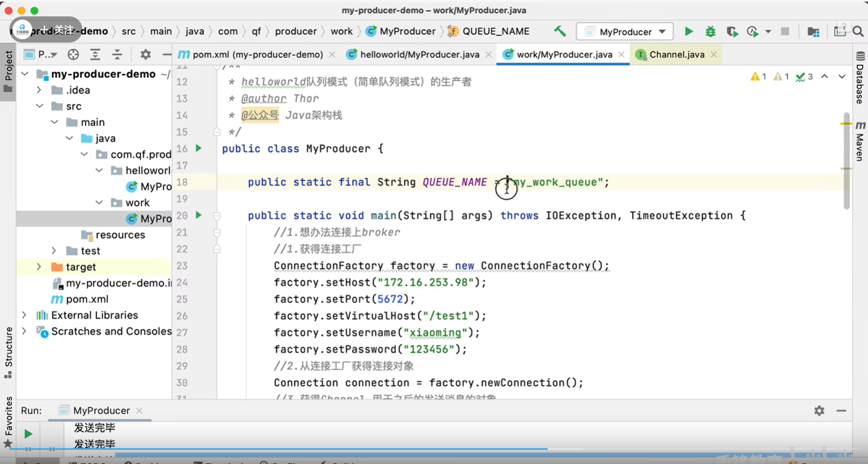This screenshot has height=464, width=868.
Task: Click QUEUE_NAME breadcrumb in navigation bar
Action: [x=489, y=32]
